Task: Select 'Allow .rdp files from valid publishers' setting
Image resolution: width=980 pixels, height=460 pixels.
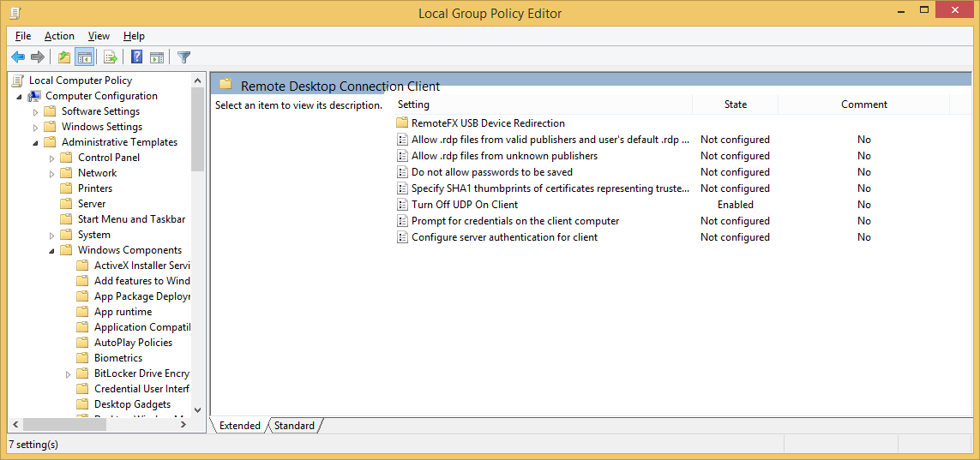Action: click(550, 139)
